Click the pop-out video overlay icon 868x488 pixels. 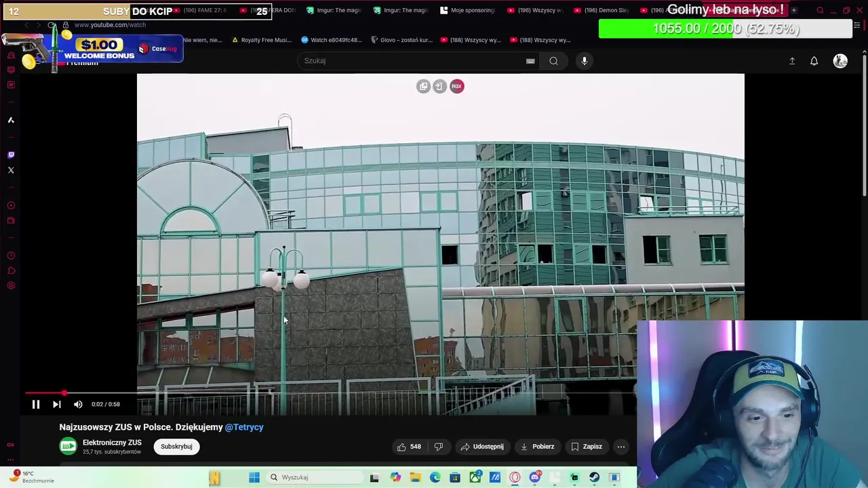(423, 86)
